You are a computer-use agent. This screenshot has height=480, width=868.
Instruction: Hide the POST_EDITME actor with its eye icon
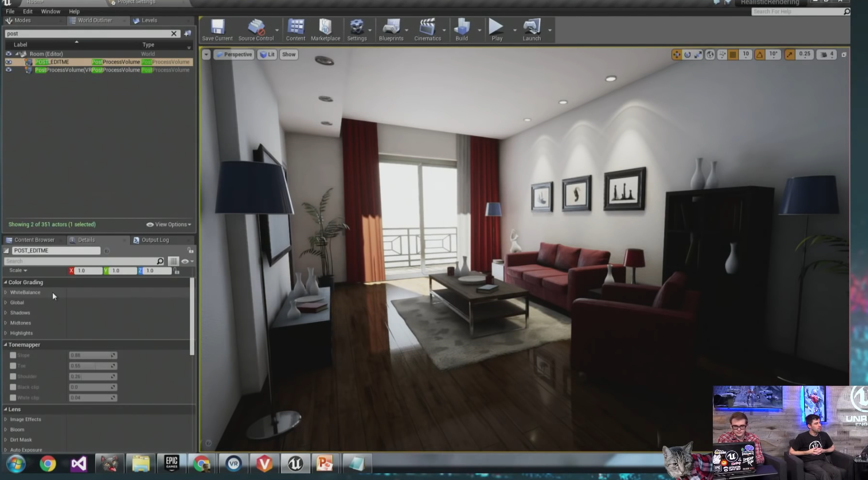click(9, 62)
